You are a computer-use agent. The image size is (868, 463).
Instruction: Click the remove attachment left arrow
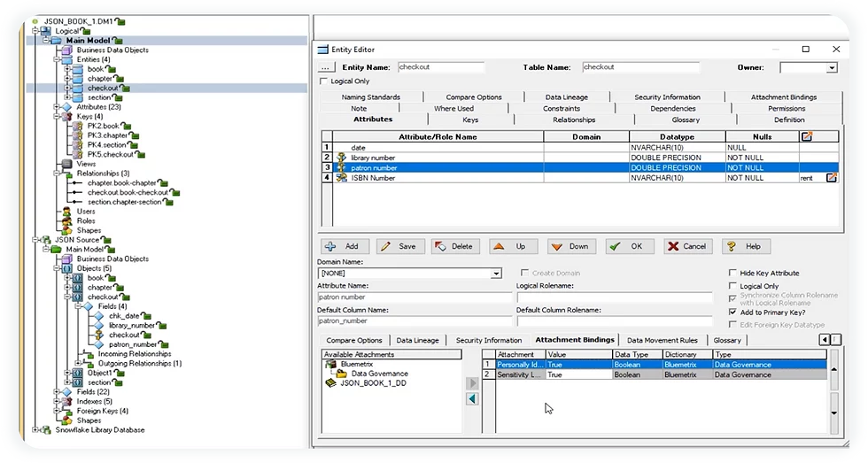pos(472,398)
